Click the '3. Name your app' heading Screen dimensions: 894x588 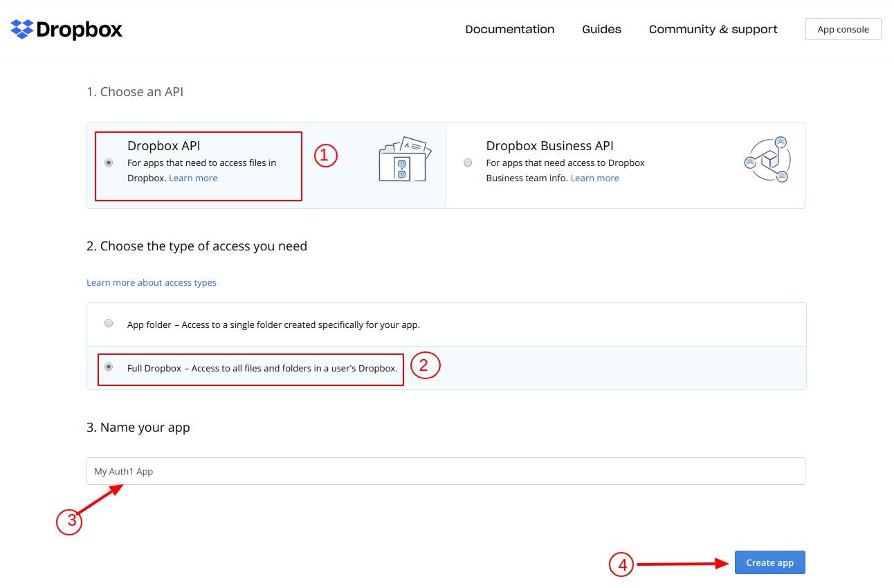point(138,428)
